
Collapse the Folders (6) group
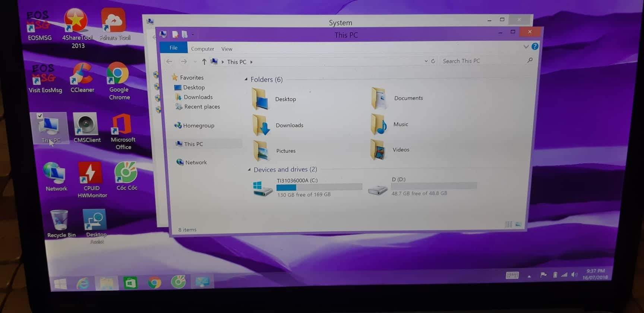coord(246,79)
